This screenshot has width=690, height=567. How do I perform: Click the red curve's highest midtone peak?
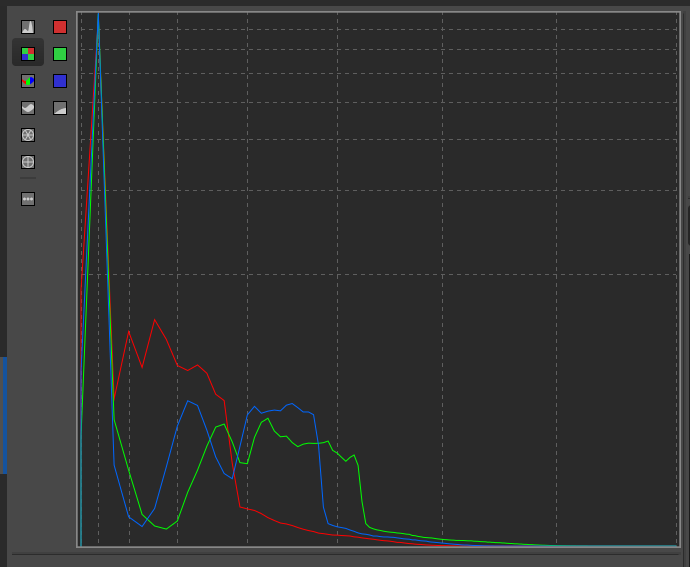[155, 321]
